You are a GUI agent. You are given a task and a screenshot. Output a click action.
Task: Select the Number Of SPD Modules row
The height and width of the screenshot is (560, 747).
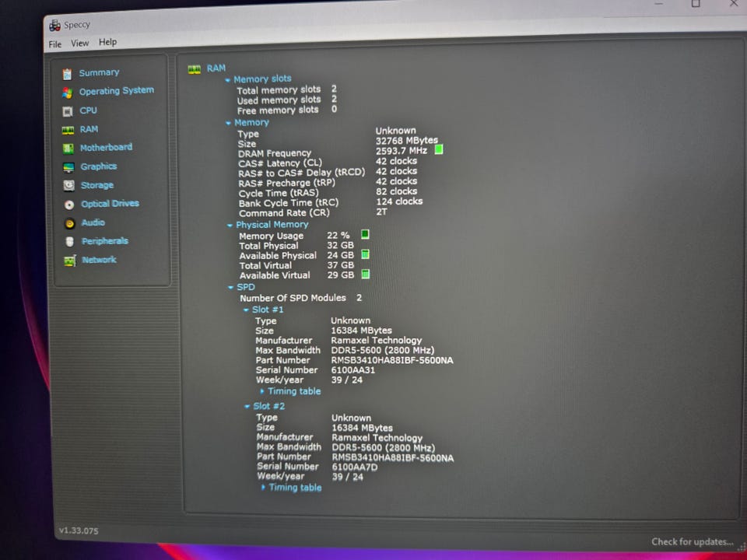pyautogui.click(x=300, y=298)
